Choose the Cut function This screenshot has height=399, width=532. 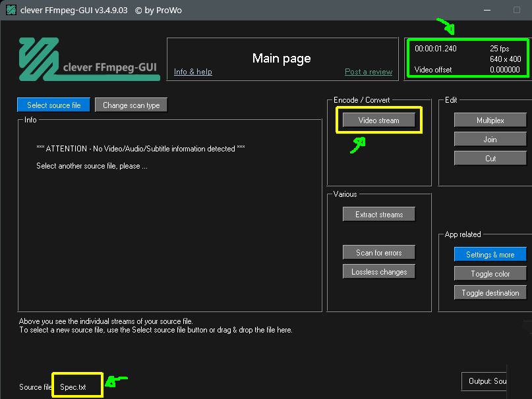490,158
